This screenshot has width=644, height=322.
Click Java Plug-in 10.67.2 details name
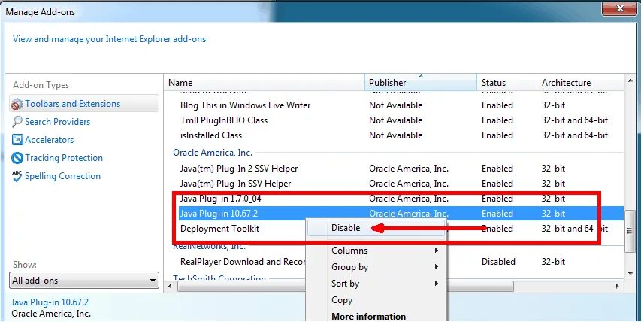pyautogui.click(x=50, y=302)
